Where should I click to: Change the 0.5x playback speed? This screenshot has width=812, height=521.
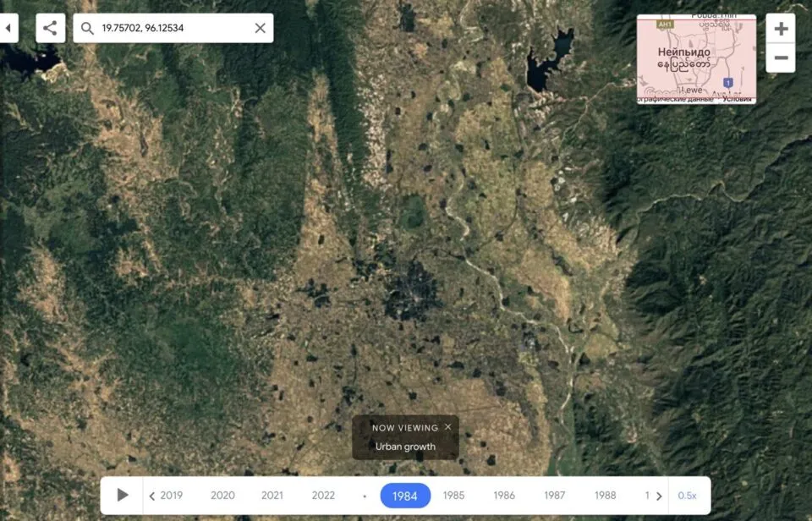(687, 496)
